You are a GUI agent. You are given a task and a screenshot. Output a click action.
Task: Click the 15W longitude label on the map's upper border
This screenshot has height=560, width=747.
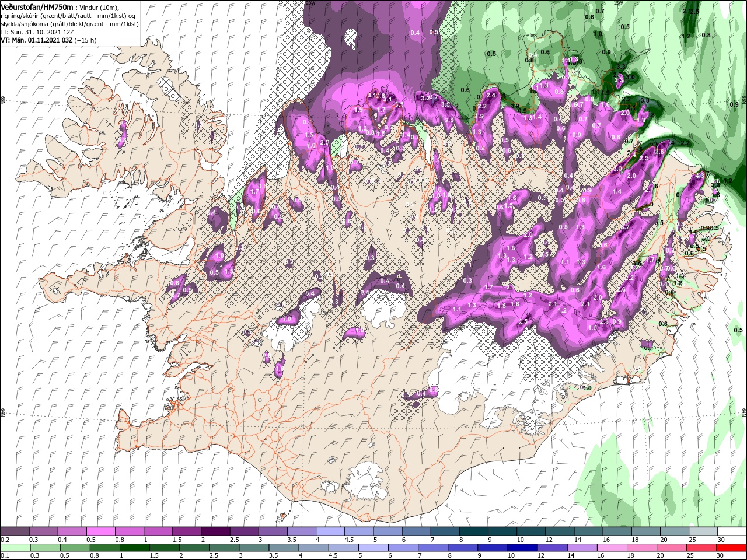coord(617,3)
